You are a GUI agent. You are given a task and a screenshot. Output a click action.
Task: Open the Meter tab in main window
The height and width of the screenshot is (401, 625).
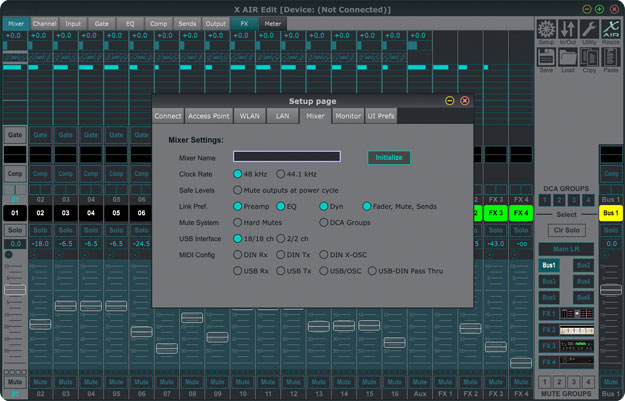pos(273,24)
